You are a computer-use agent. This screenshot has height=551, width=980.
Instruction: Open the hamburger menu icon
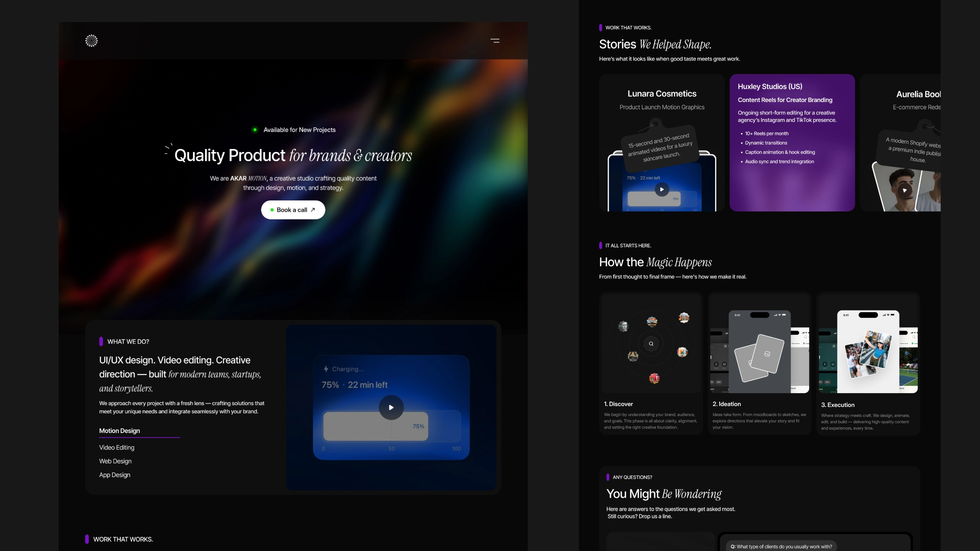click(495, 40)
